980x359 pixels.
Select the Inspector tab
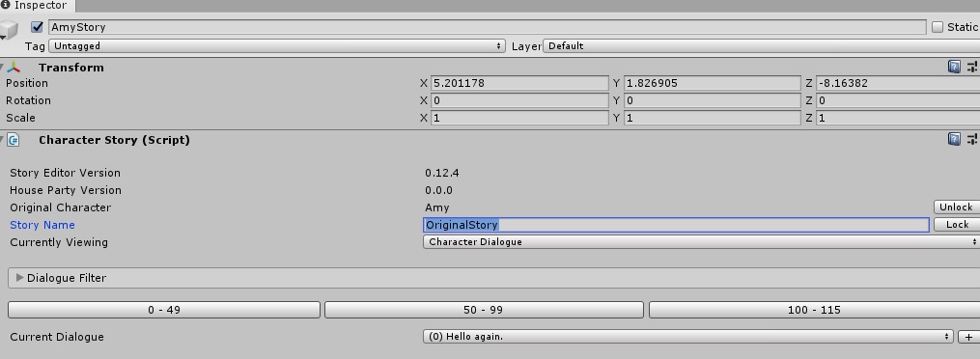38,6
